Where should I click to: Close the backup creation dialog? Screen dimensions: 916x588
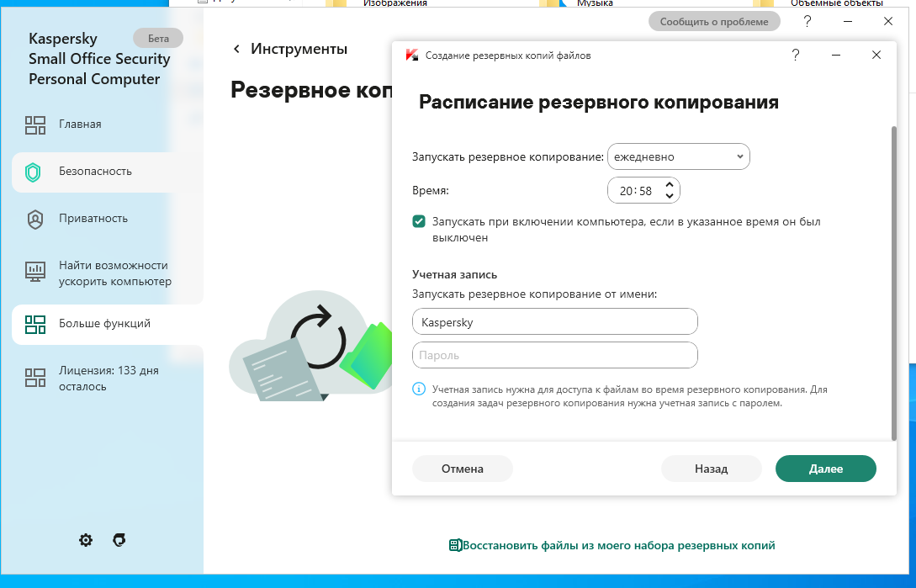876,55
